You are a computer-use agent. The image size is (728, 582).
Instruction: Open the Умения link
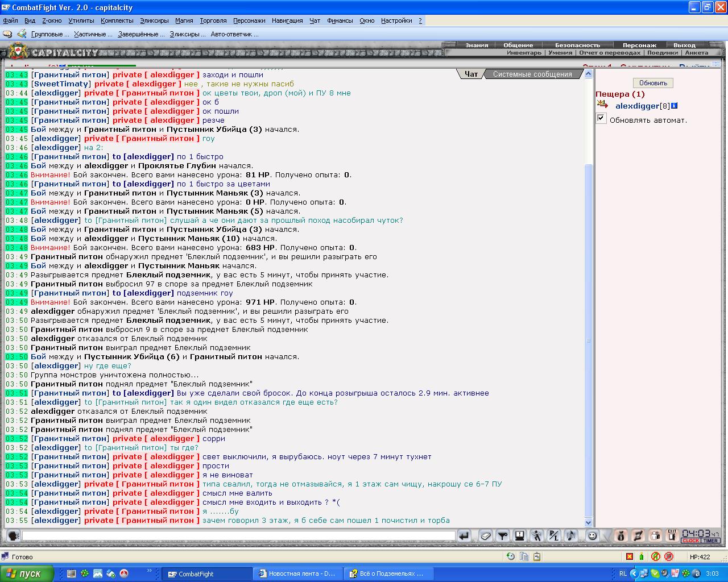(560, 52)
